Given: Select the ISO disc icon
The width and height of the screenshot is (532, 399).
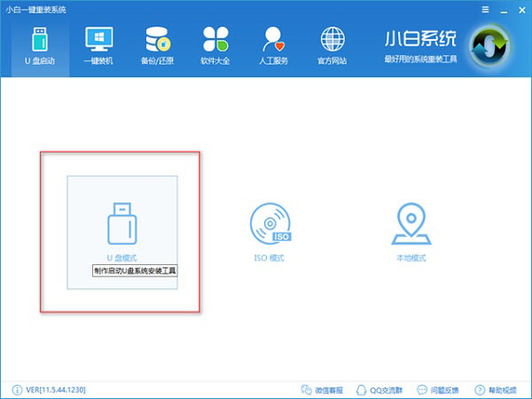Looking at the screenshot, I should (270, 223).
